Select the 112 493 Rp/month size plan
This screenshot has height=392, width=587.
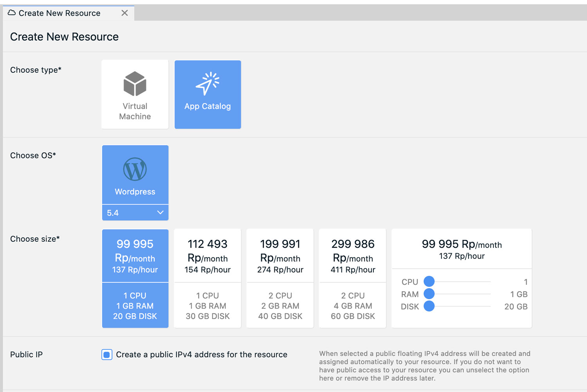coord(207,256)
